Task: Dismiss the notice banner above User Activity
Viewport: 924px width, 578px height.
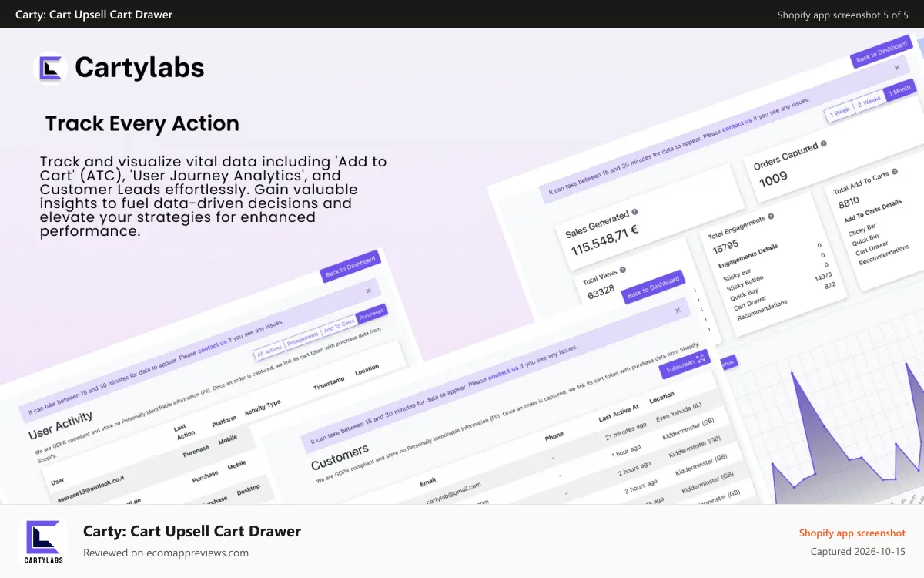Action: click(369, 291)
